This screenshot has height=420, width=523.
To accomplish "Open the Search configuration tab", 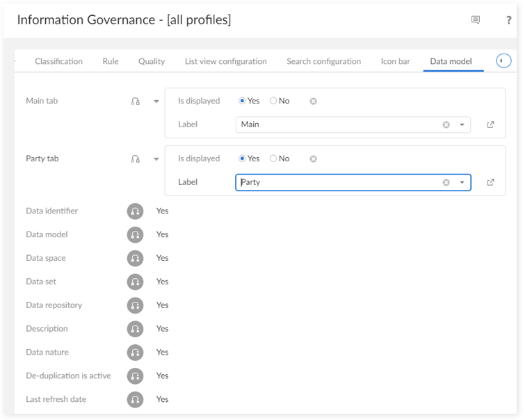I will (x=323, y=61).
